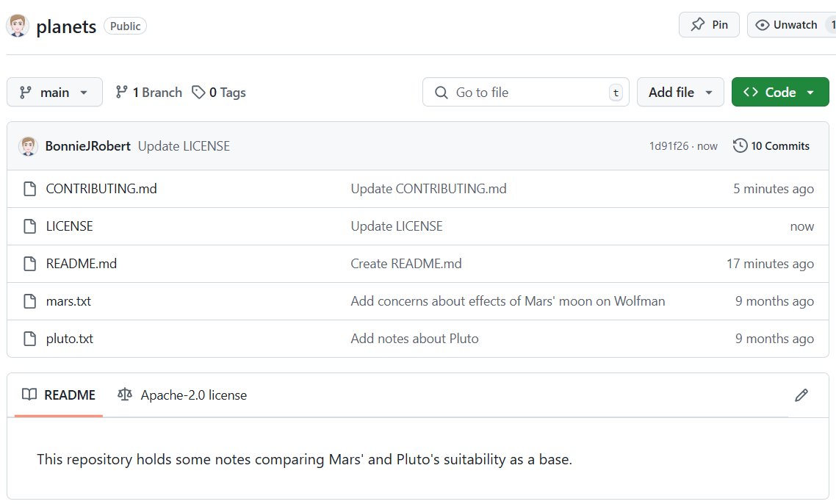Image resolution: width=836 pixels, height=504 pixels.
Task: Switch to the Apache-2.0 license tab
Action: pyautogui.click(x=182, y=395)
